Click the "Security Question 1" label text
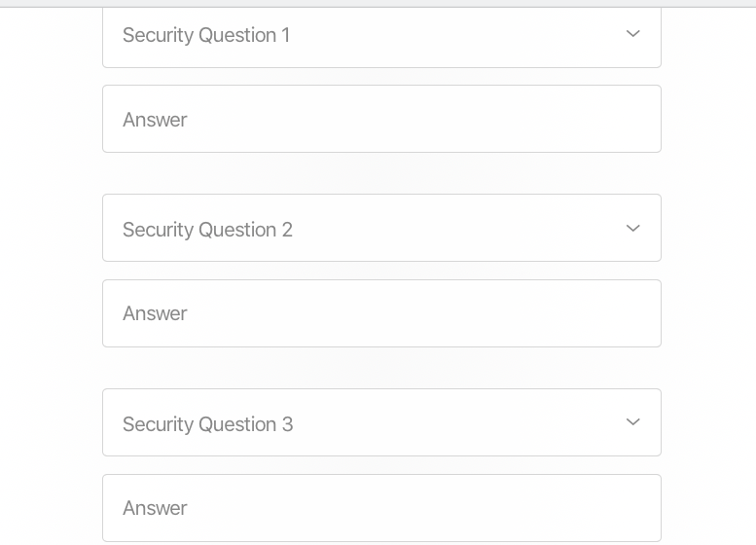 click(x=206, y=36)
